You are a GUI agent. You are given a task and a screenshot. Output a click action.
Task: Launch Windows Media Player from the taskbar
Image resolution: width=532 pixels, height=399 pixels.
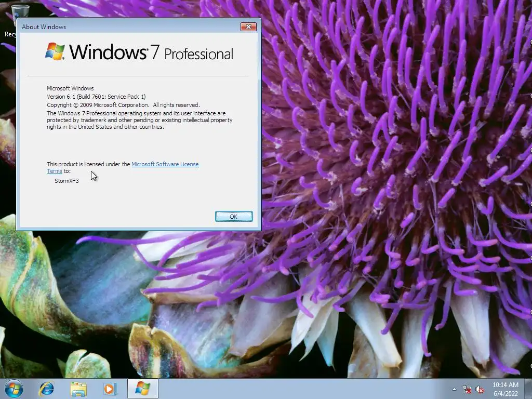110,389
